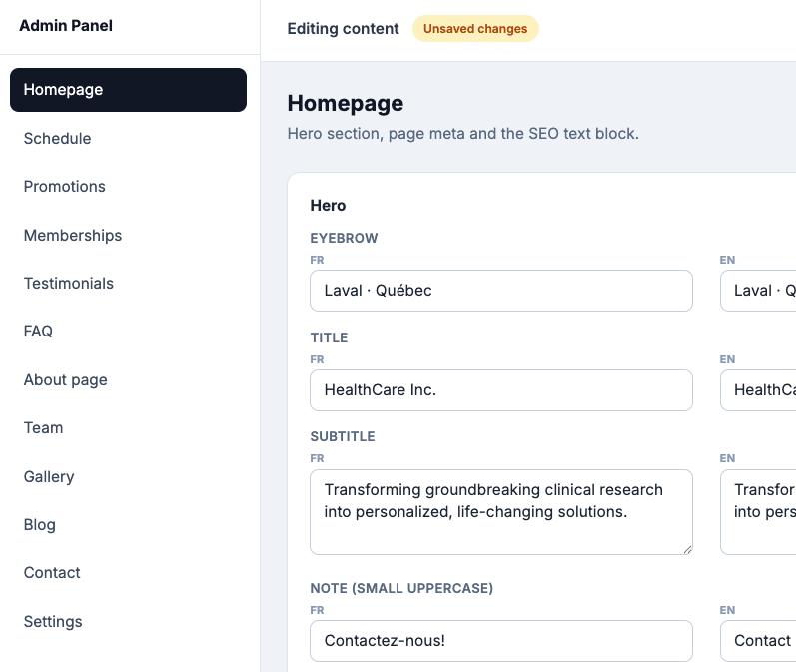
Task: Go to Schedule in sidebar
Action: coord(128,138)
